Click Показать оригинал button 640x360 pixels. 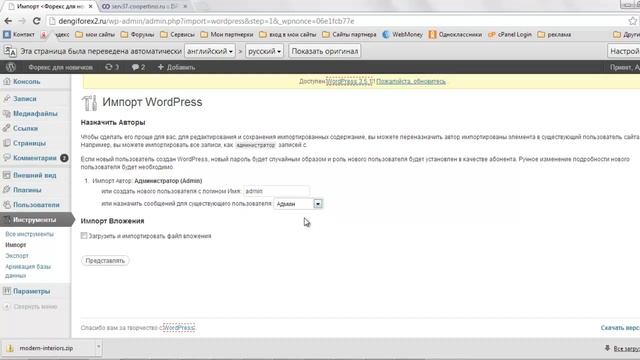point(325,51)
